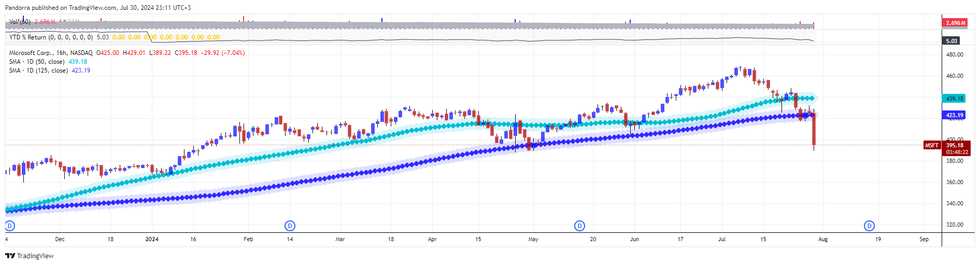Select the SMA 1D (125, close) legend
Image resolution: width=980 pixels, height=265 pixels.
(x=38, y=71)
